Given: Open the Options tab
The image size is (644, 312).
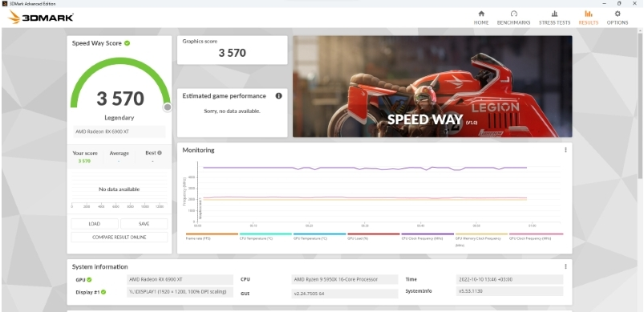Looking at the screenshot, I should pyautogui.click(x=618, y=18).
